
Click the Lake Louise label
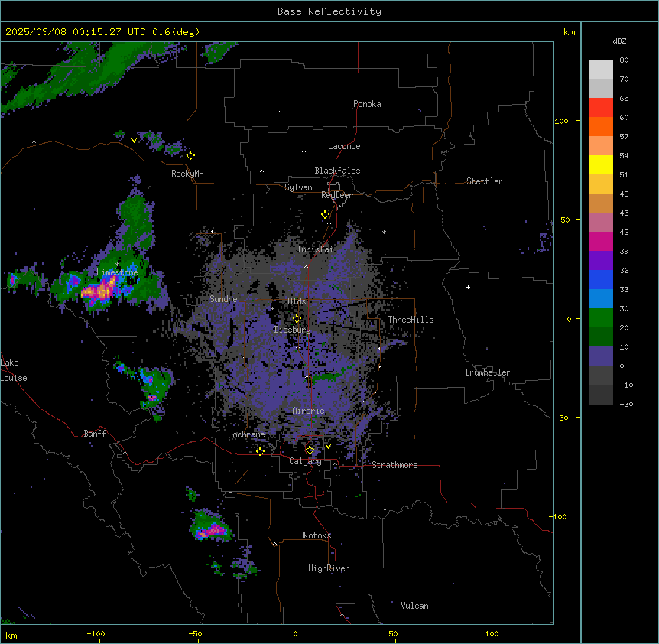point(14,370)
